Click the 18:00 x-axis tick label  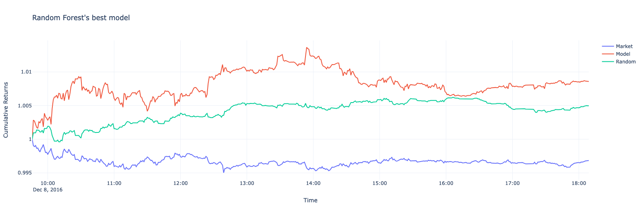pyautogui.click(x=578, y=183)
